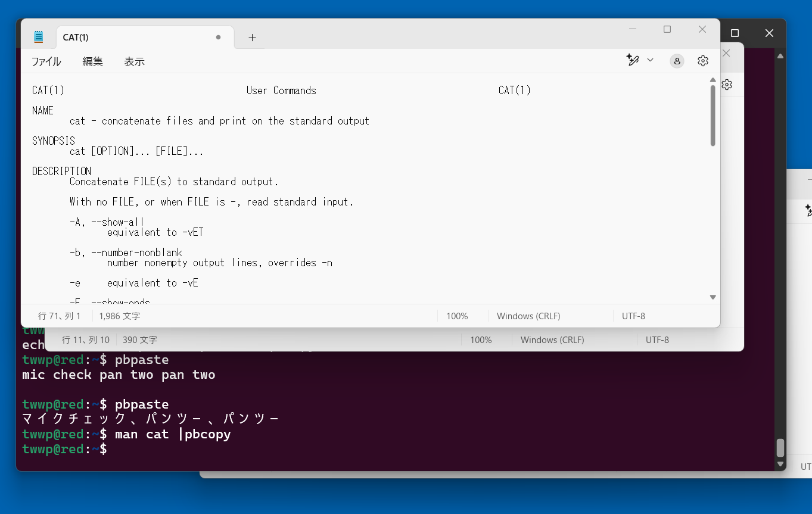The width and height of the screenshot is (812, 514).
Task: Click the 'NAME' section heading
Action: (43, 111)
